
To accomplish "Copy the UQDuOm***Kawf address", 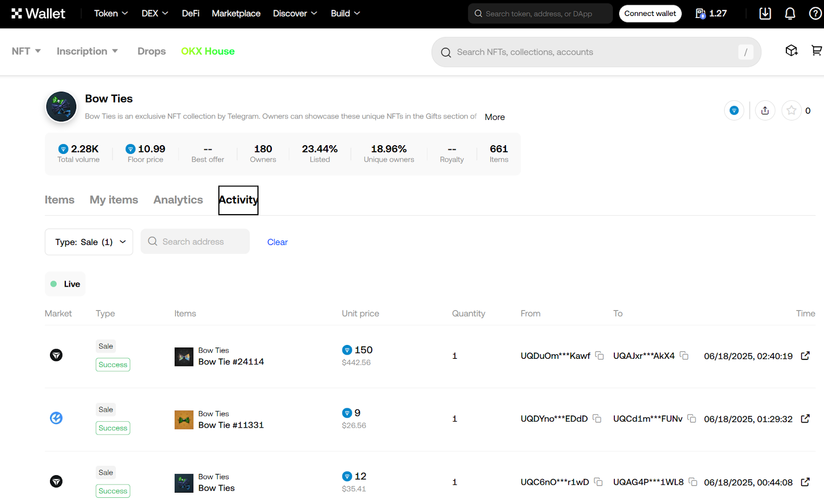I will coord(599,356).
